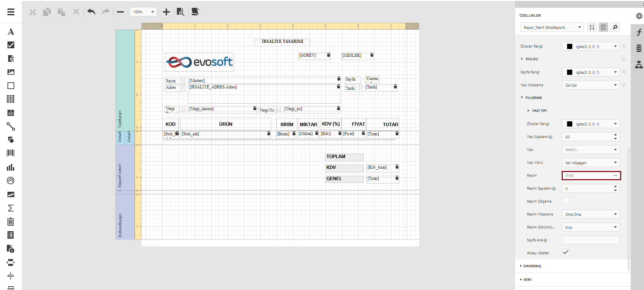Toggle the Arkayı Göster checkbox

(565, 253)
